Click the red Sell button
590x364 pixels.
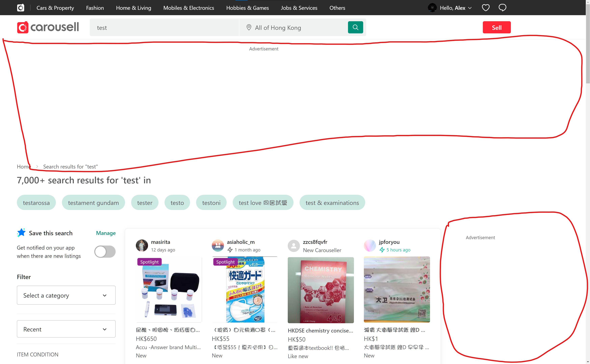497,27
